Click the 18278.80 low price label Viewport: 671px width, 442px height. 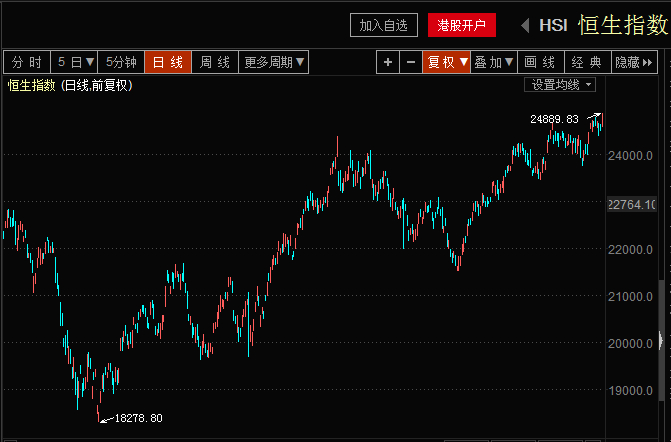[x=139, y=418]
